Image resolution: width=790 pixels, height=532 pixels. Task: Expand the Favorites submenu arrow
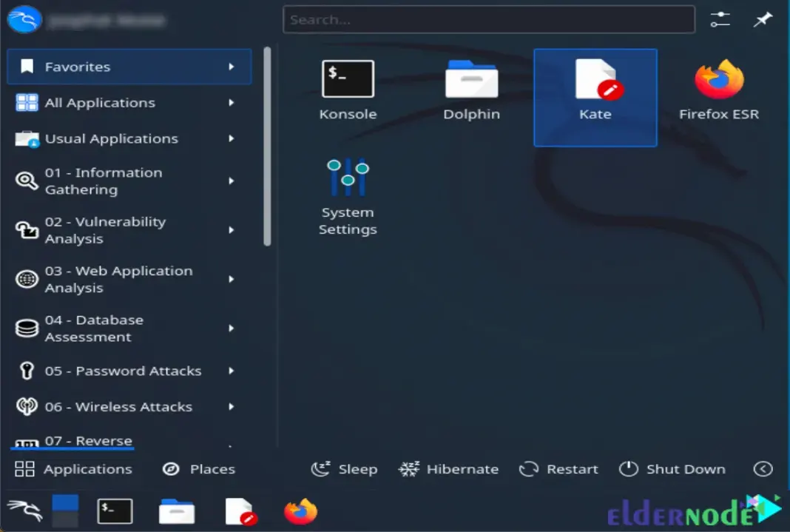tap(232, 67)
